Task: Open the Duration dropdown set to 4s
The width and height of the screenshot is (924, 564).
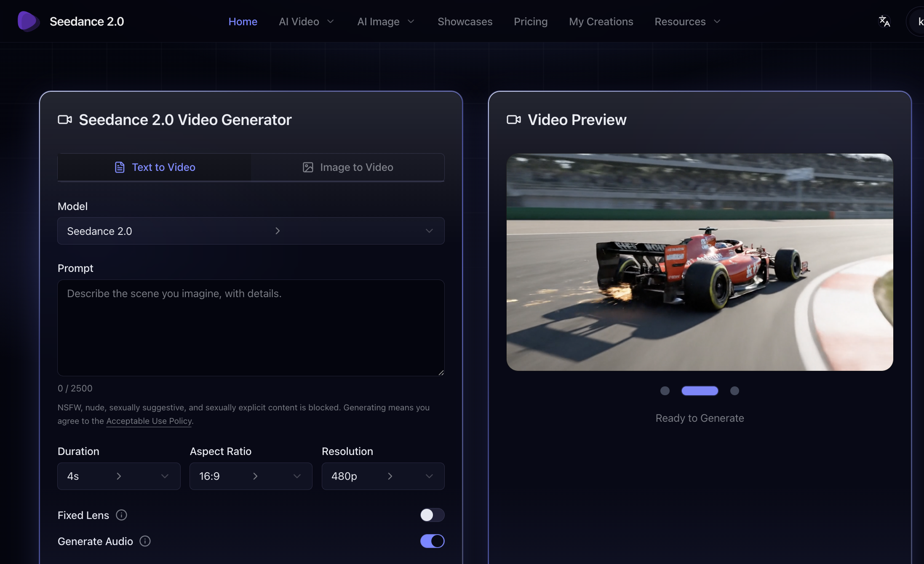Action: (x=119, y=476)
